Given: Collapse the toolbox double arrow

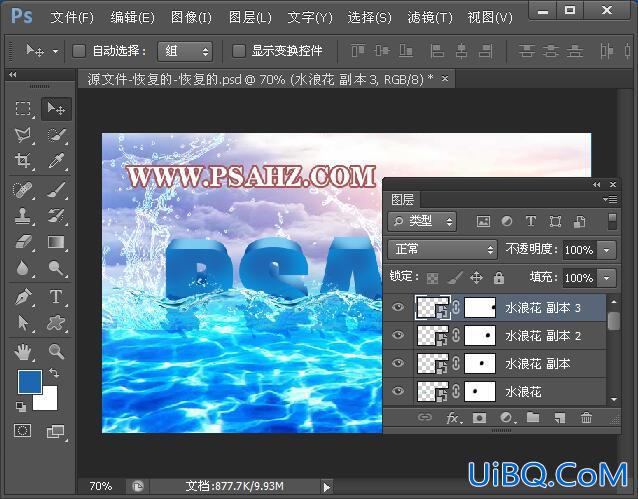Looking at the screenshot, I should tap(13, 74).
